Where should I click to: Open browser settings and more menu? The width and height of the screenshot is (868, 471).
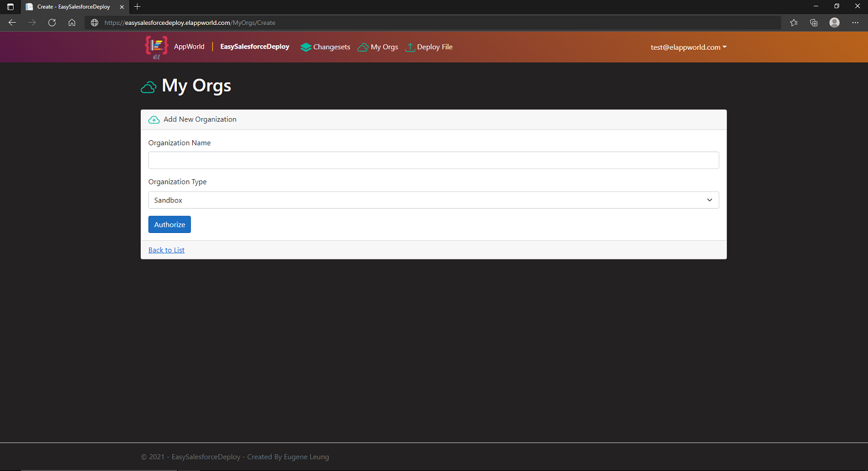pos(855,23)
